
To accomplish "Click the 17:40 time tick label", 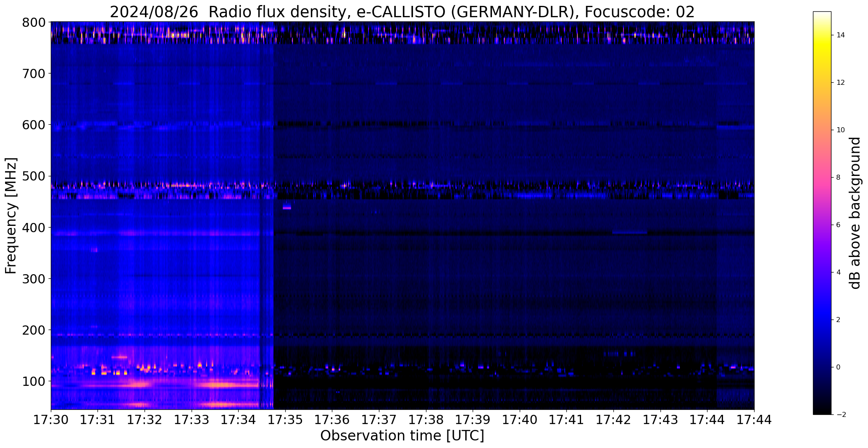I will pos(520,419).
